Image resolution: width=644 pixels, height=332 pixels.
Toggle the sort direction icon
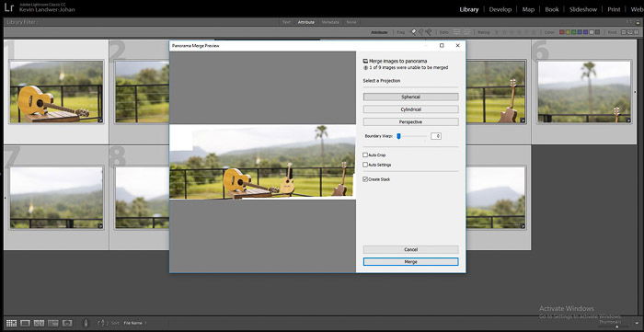101,323
